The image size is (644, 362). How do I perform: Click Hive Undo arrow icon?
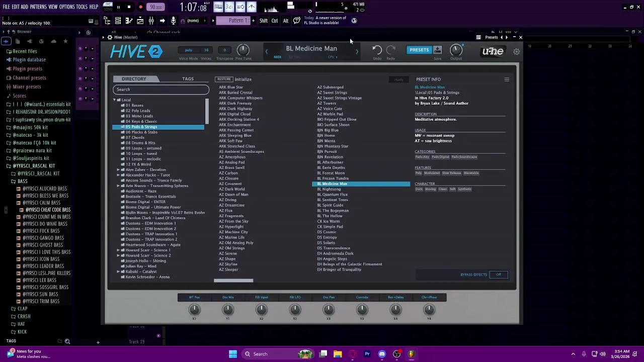coord(377,50)
